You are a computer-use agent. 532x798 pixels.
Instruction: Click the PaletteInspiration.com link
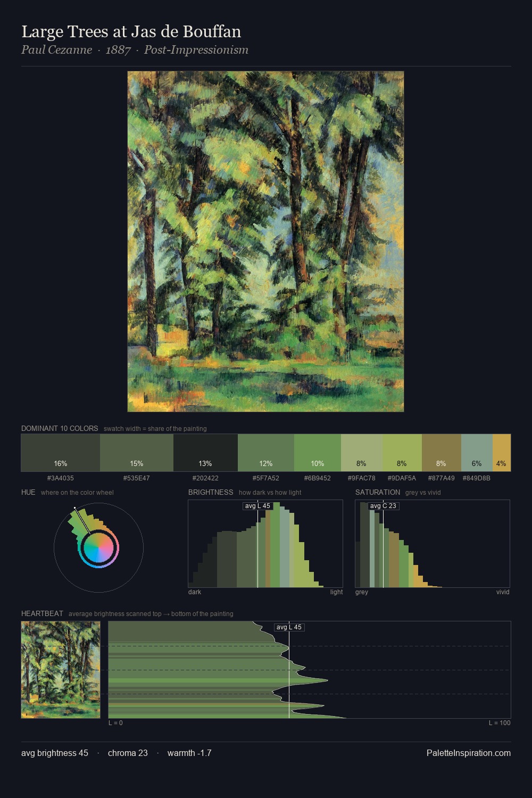pos(469,753)
